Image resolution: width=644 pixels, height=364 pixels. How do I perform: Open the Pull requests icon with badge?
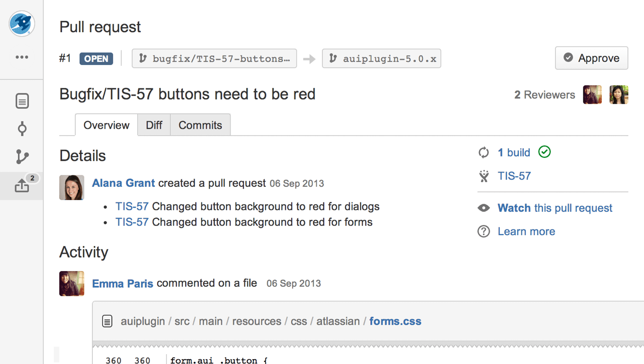point(22,186)
